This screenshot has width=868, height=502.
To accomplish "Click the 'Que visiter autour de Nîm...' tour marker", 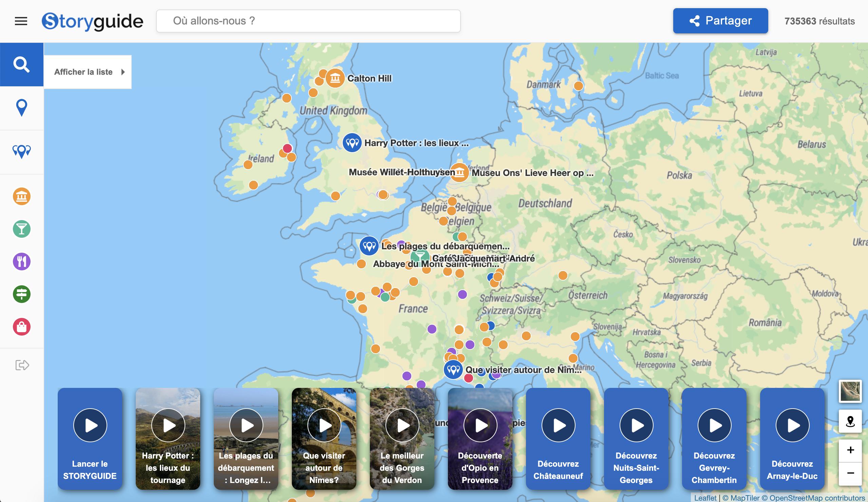I will [x=453, y=370].
